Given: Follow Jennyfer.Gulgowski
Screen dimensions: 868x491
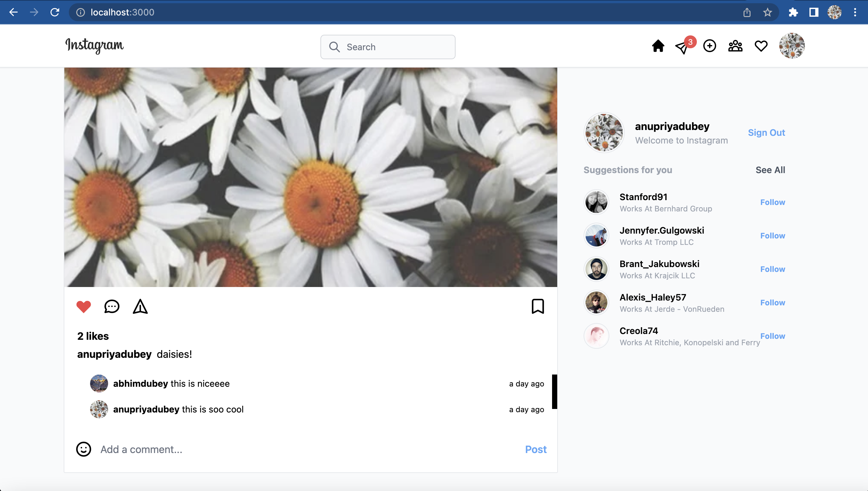Looking at the screenshot, I should click(772, 236).
